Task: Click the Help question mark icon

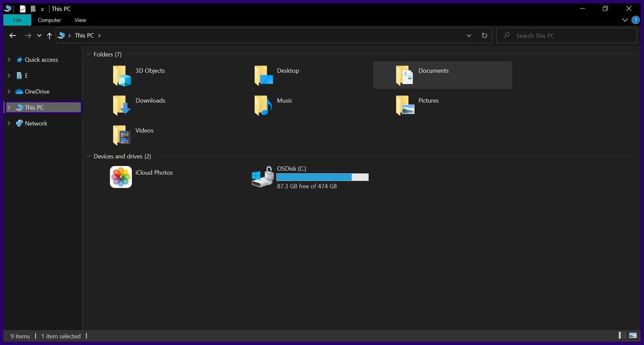Action: 635,20
